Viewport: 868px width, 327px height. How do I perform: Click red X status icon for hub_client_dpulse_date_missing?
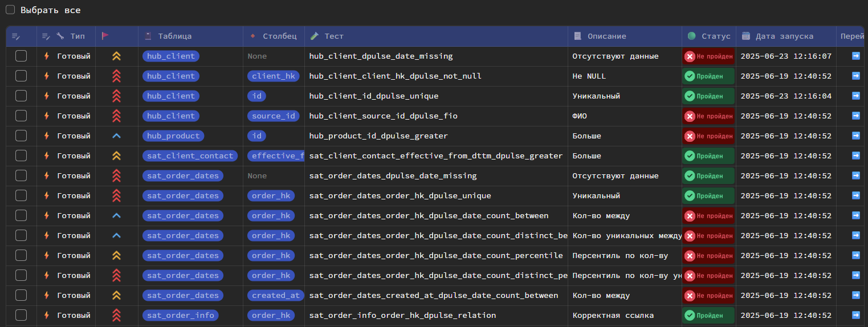[x=690, y=56]
